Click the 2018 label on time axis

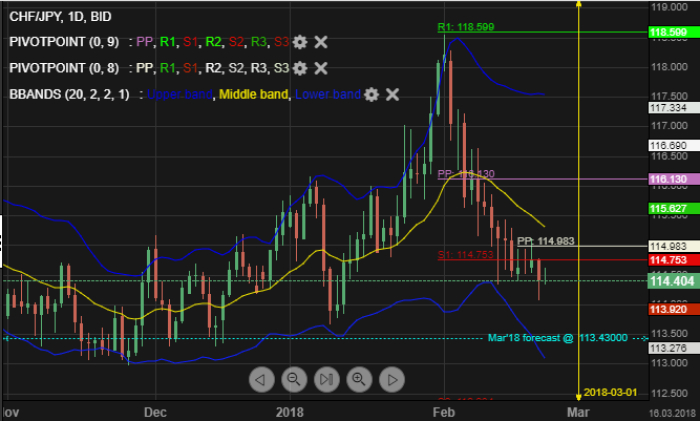click(x=290, y=412)
